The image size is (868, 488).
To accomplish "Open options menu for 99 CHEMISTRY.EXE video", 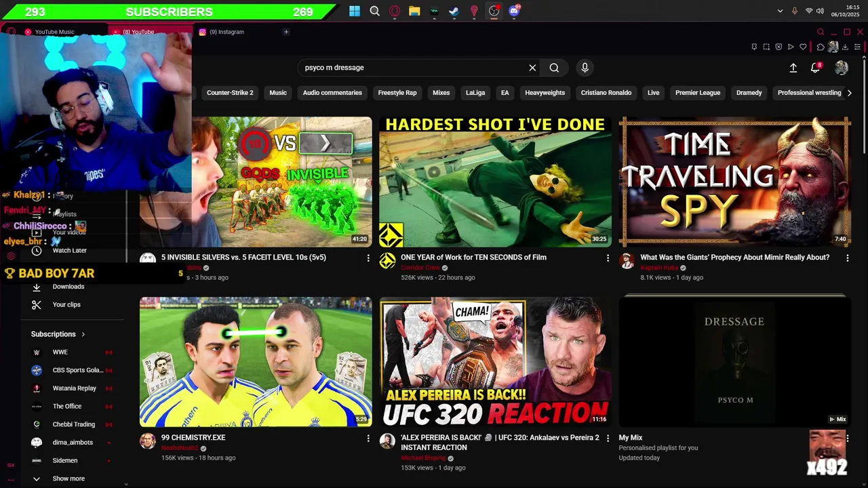I will tap(368, 439).
